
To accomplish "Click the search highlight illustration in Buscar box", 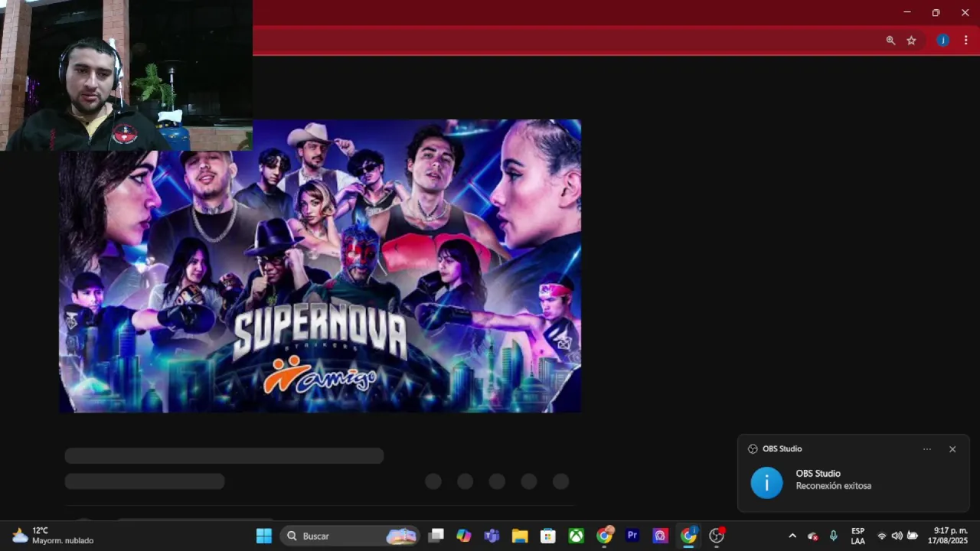I will click(401, 536).
